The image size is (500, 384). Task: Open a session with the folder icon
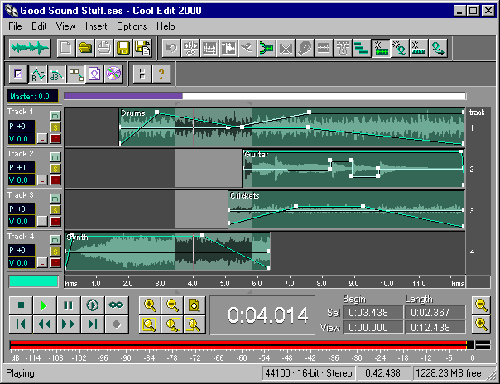coord(85,48)
